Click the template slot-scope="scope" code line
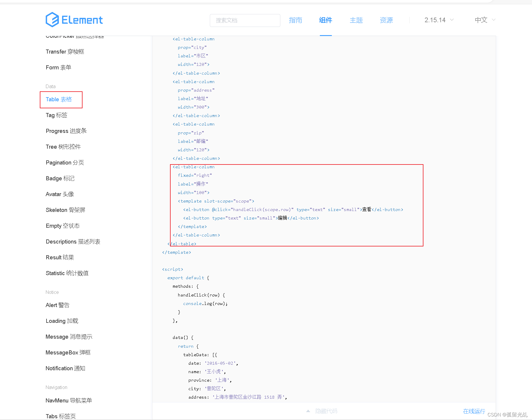Viewport: 532px width, 420px height. coord(216,201)
